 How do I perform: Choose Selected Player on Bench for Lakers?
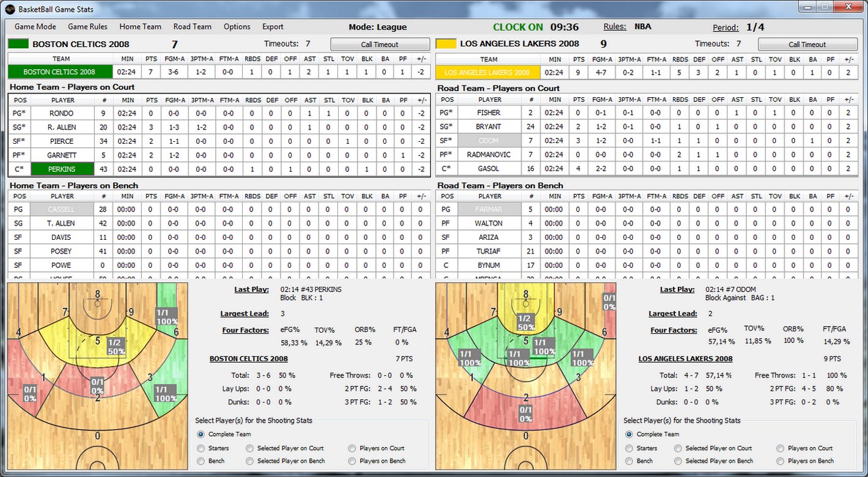coord(677,461)
